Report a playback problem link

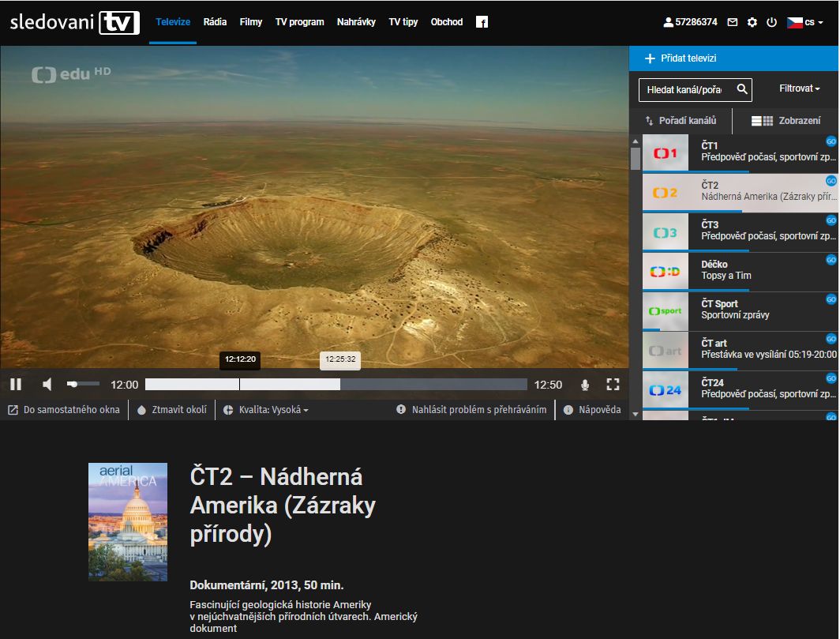coord(472,410)
